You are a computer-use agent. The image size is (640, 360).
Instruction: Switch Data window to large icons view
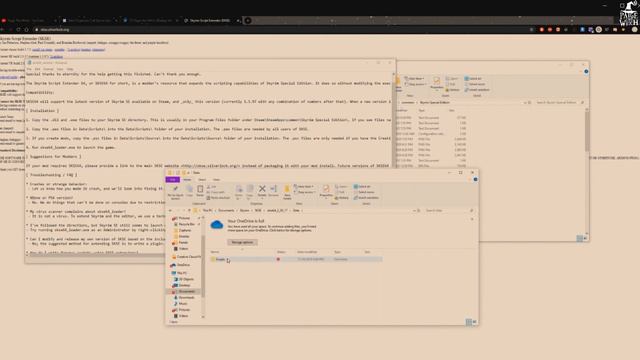click(475, 322)
